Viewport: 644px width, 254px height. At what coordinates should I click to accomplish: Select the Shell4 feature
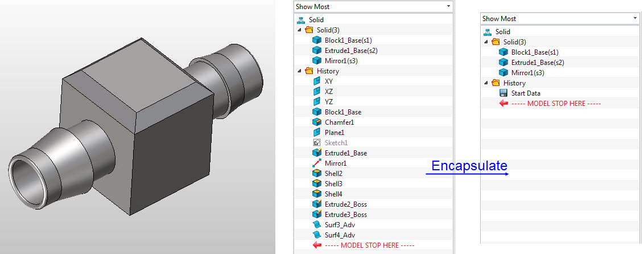[x=333, y=194]
